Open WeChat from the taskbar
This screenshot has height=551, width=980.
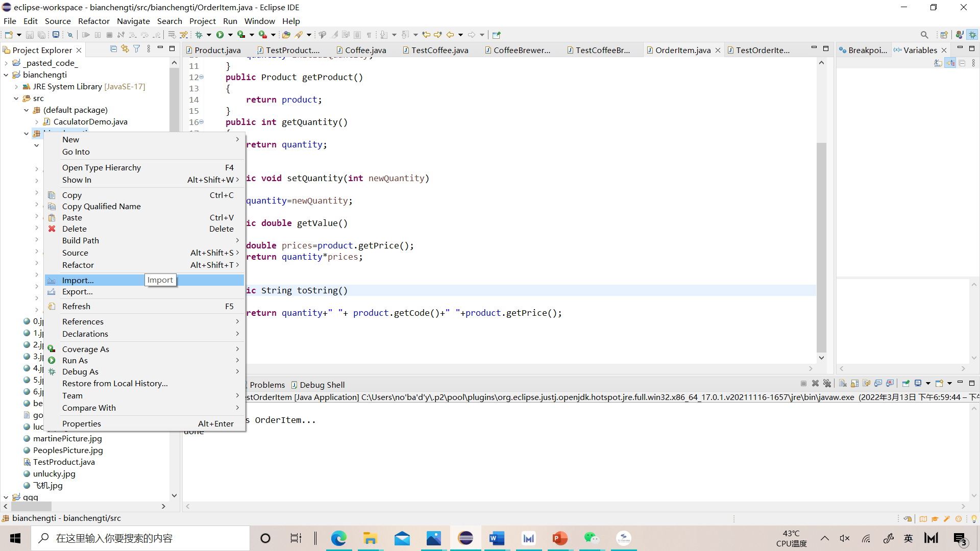click(592, 538)
